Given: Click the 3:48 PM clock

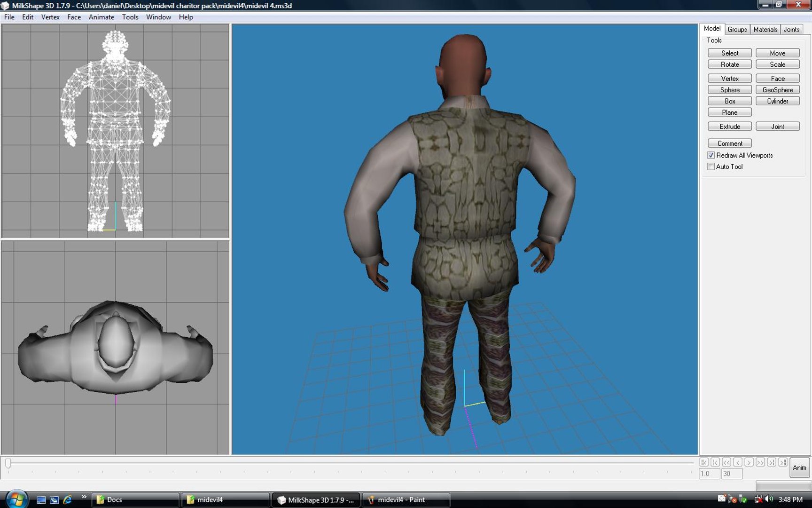Looking at the screenshot, I should (790, 500).
